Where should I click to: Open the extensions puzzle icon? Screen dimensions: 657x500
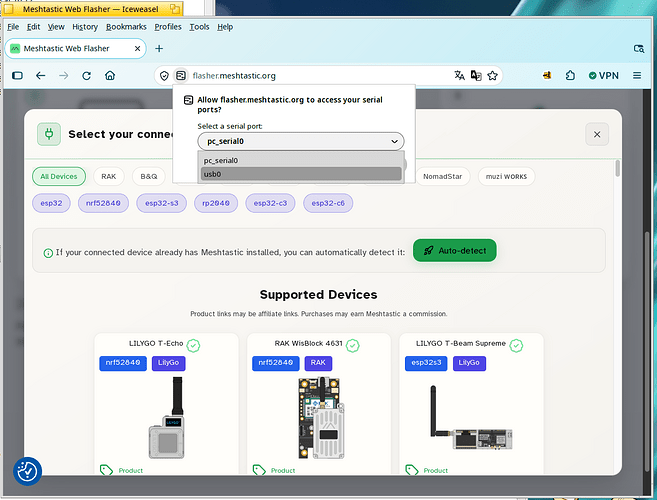click(x=570, y=75)
